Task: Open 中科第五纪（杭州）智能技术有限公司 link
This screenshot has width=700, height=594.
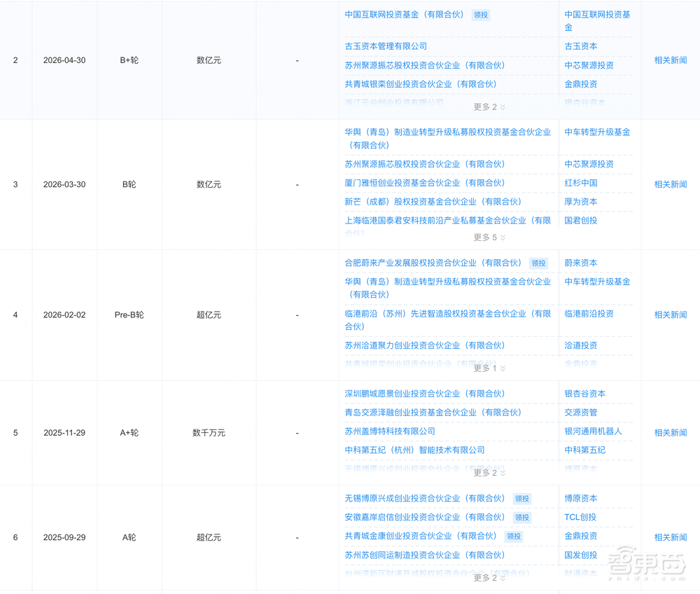Action: click(414, 450)
